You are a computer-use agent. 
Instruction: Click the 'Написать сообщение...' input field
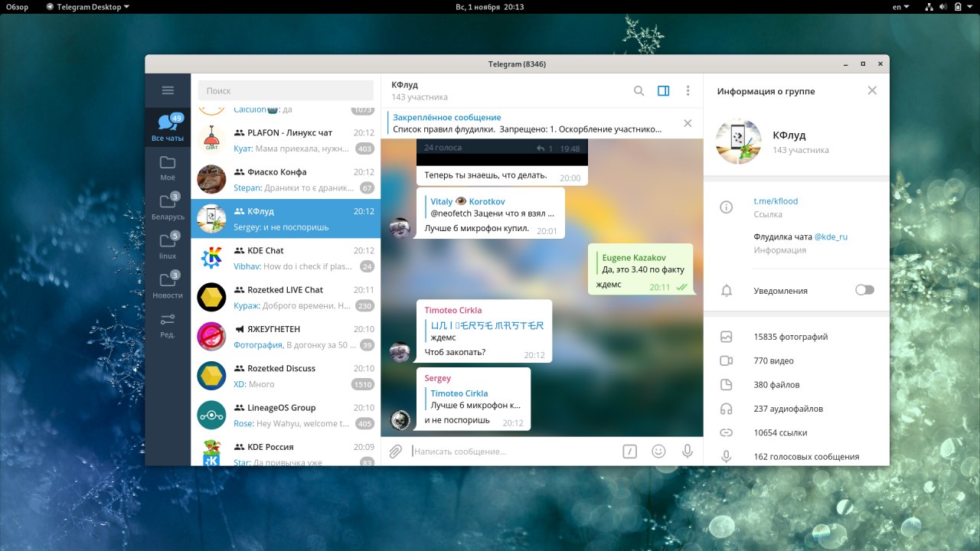coord(513,452)
